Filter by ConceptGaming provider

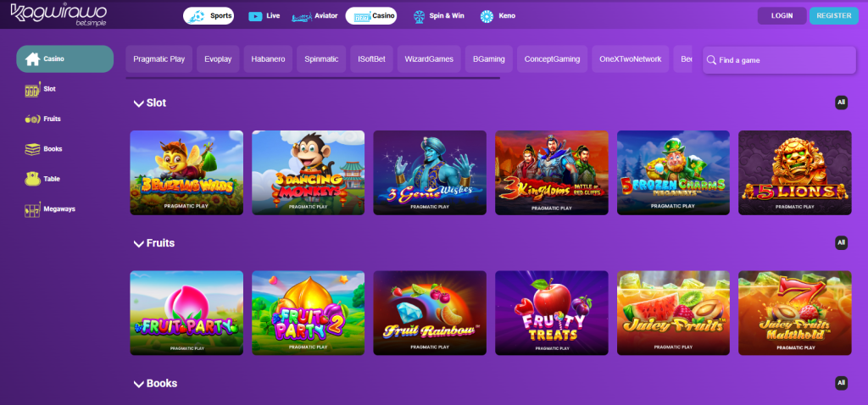tap(552, 59)
